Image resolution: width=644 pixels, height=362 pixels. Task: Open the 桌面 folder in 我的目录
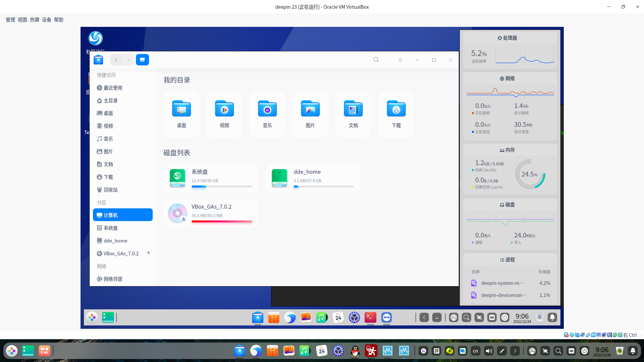tap(182, 114)
